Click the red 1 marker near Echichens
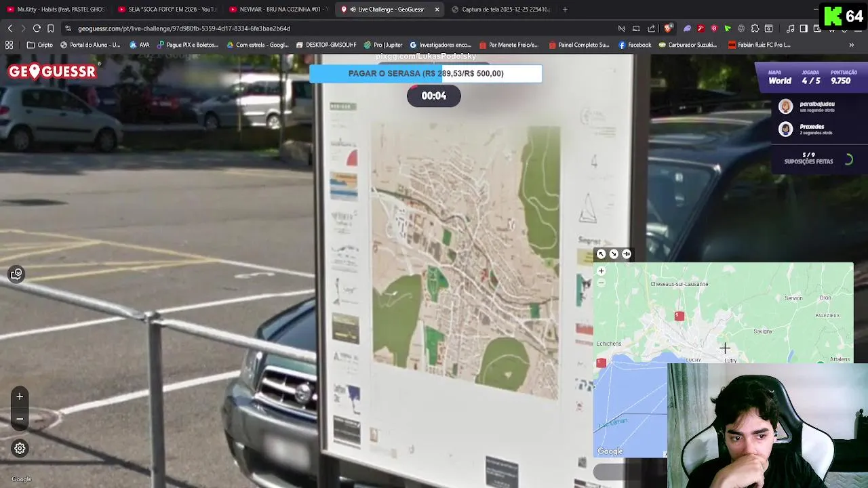The height and width of the screenshot is (488, 868). 601,363
